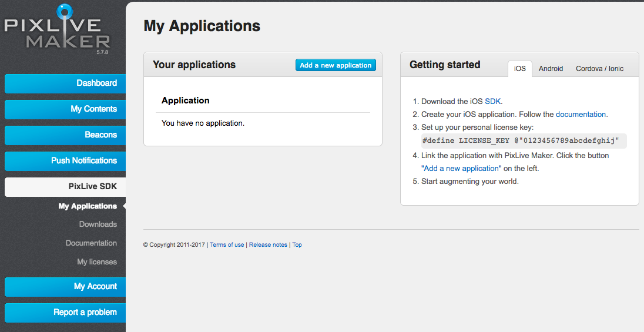The width and height of the screenshot is (644, 332).
Task: Click Report a problem
Action: (65, 313)
